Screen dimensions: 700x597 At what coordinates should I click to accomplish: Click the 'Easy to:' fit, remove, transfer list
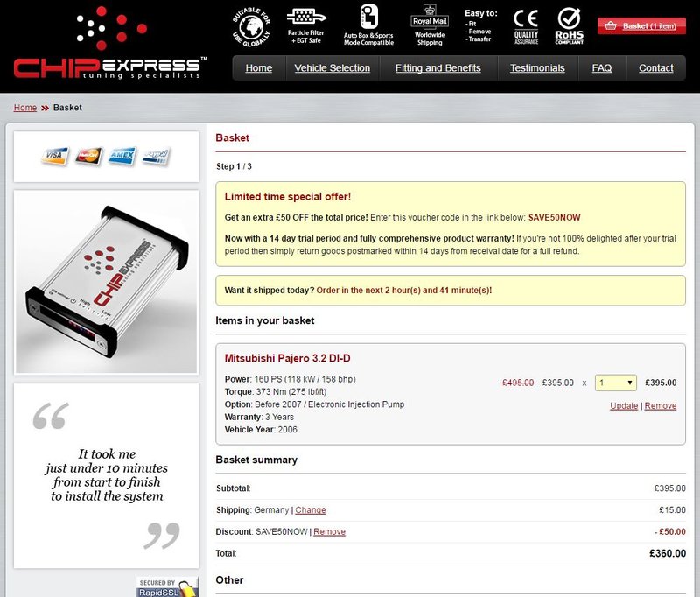click(480, 26)
